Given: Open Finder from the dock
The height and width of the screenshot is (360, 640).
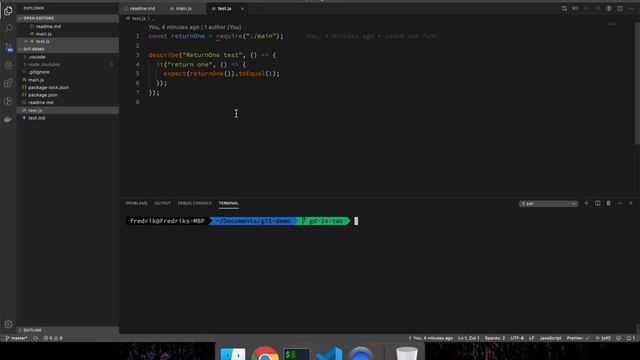Looking at the screenshot, I should [233, 353].
